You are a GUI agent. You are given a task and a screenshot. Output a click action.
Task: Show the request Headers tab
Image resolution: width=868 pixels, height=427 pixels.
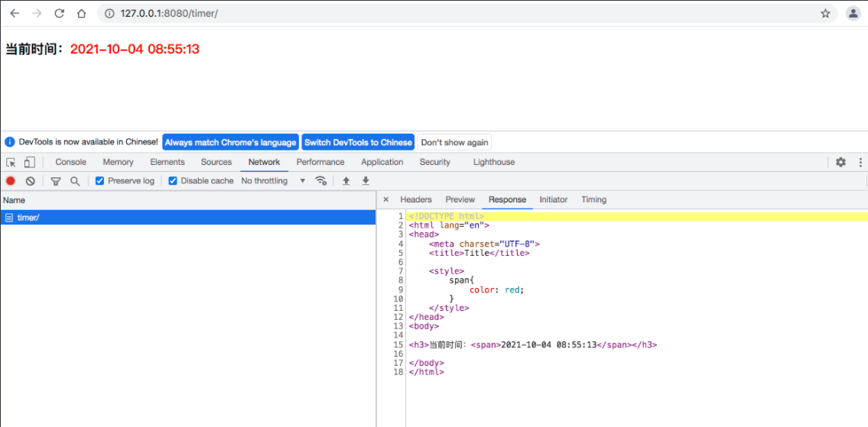click(x=416, y=199)
